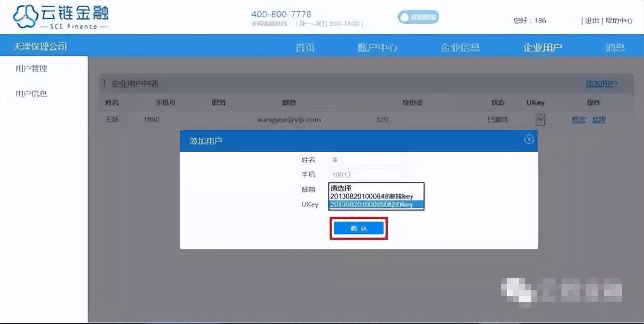The width and height of the screenshot is (644, 324).
Task: Click the 添加用户 dialog title text
Action: coord(206,141)
